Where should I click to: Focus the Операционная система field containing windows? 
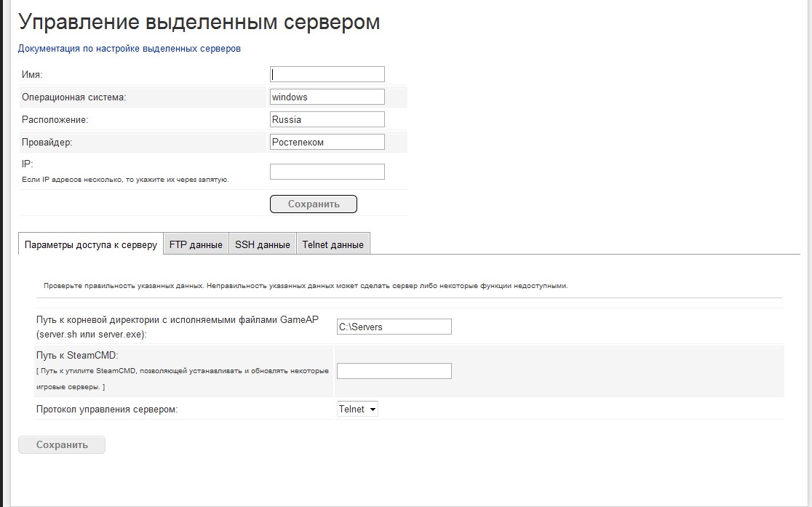[327, 97]
